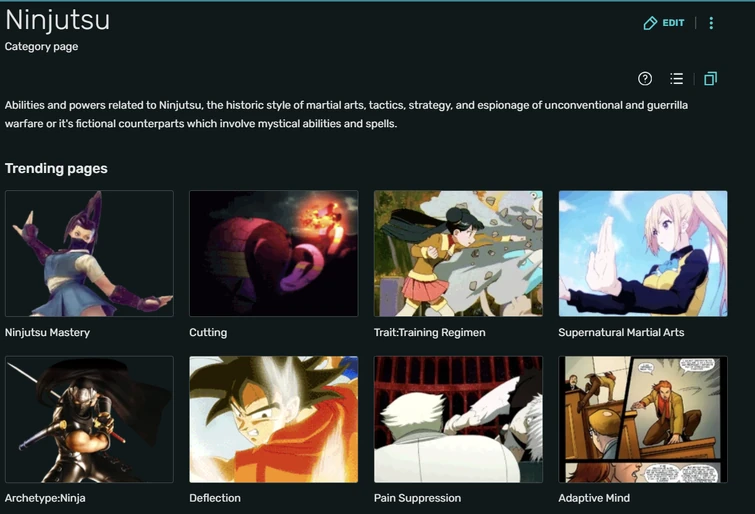This screenshot has width=755, height=514.
Task: Open the Ninjutsu Mastery page link
Action: click(x=47, y=332)
